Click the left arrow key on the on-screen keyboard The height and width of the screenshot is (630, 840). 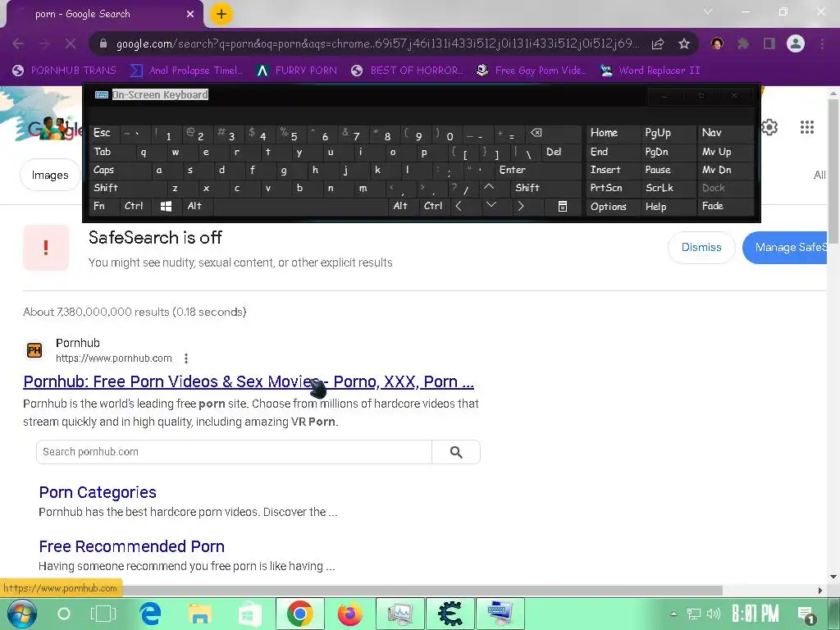click(x=459, y=206)
